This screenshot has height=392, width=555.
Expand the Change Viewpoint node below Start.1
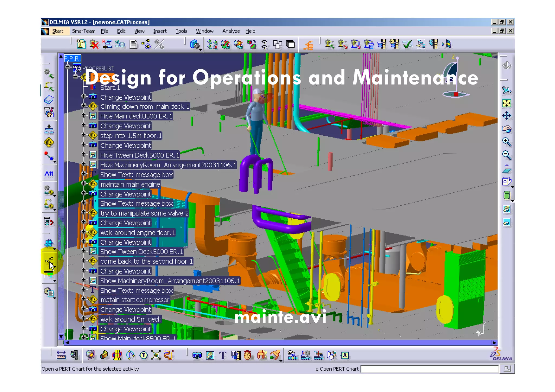tap(83, 96)
